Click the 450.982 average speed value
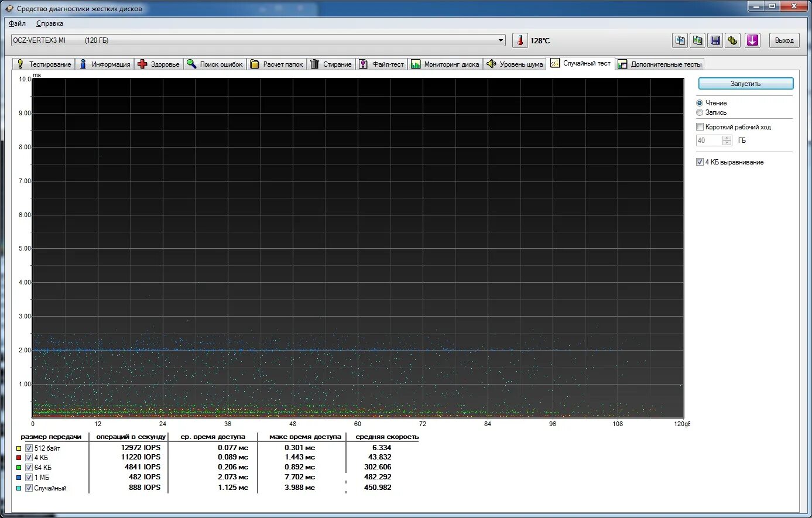Viewport: 812px width, 518px height. point(377,488)
